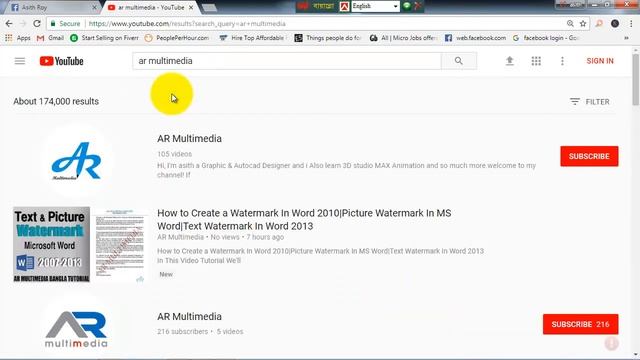The width and height of the screenshot is (640, 360).
Task: Click the "5 videos" text
Action: (x=230, y=331)
